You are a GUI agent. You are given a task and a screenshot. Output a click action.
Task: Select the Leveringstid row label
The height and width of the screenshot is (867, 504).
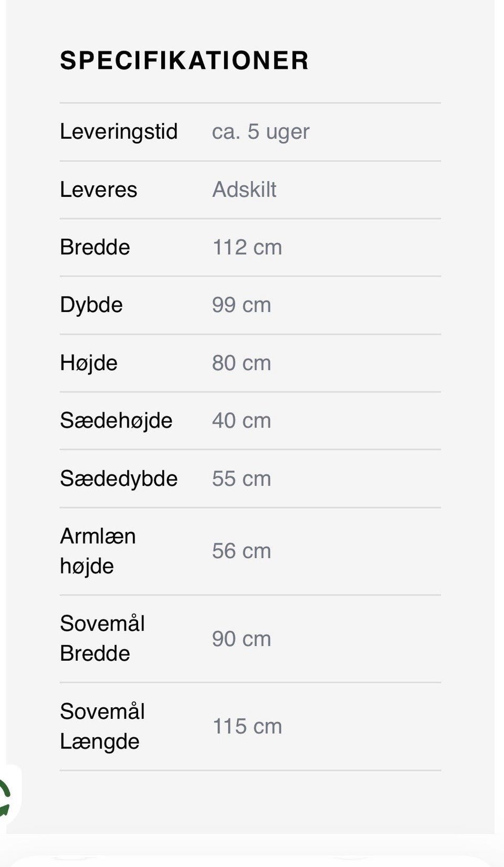[119, 131]
